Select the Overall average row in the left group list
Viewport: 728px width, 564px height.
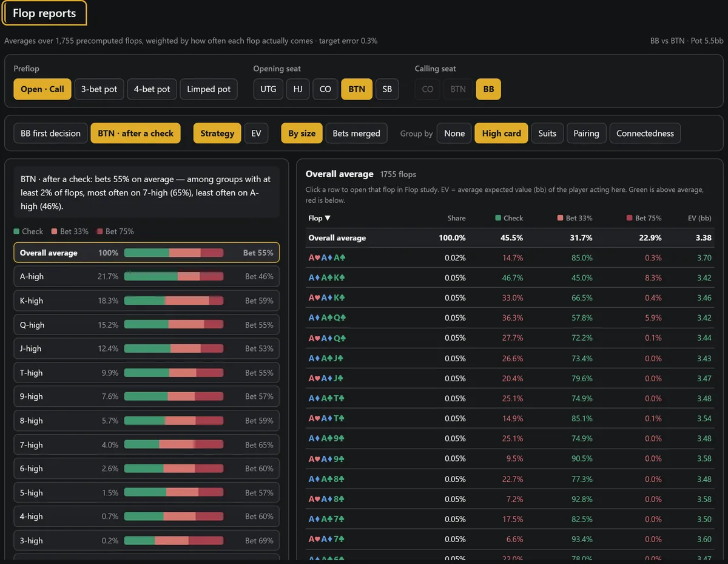click(146, 253)
